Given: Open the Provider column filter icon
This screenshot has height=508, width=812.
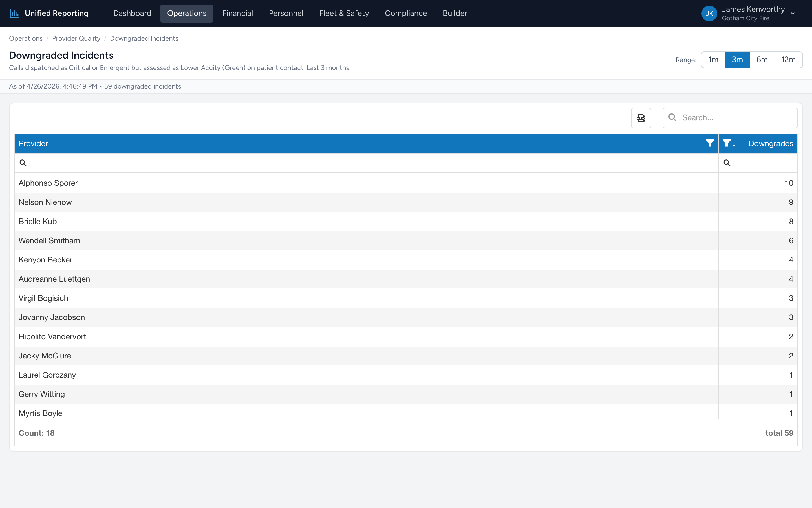Looking at the screenshot, I should (710, 143).
